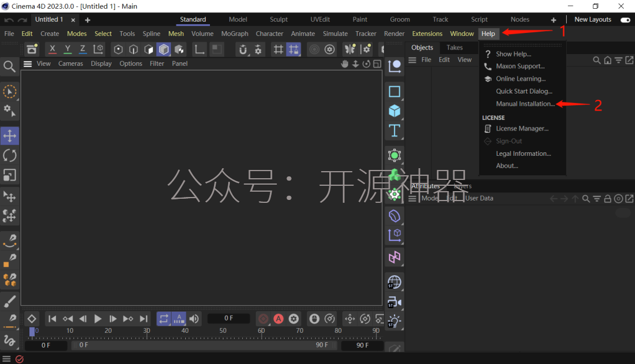Search in the Objects manager
Viewport: 635px width, 364px height.
(597, 60)
